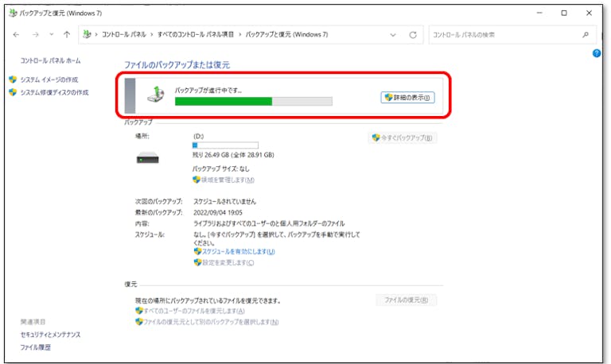
Task: Minimize the backup and restore window
Action: click(x=539, y=13)
